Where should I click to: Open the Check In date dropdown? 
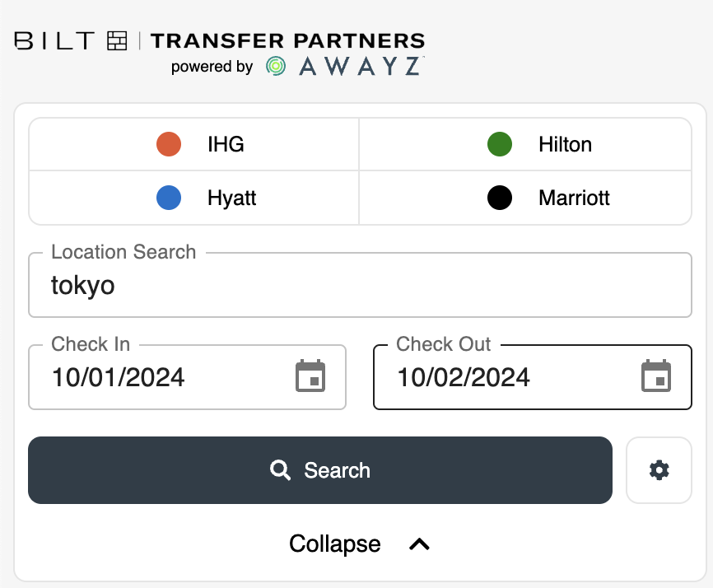[x=187, y=377]
